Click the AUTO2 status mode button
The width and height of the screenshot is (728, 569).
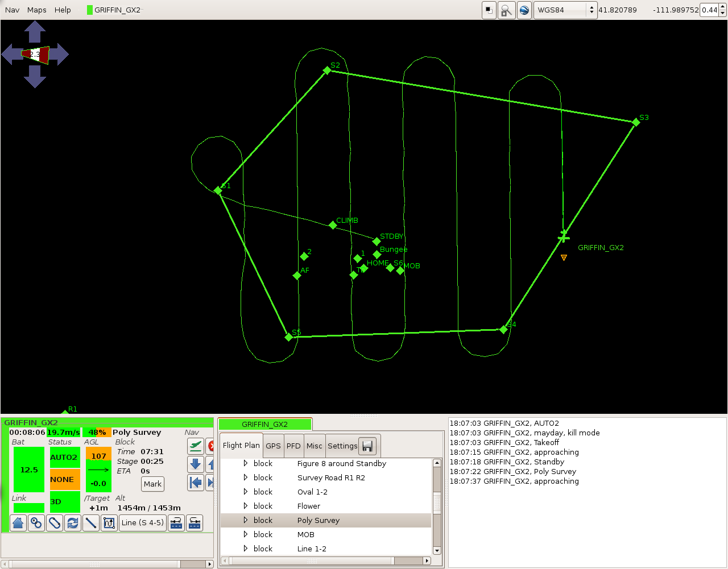(64, 458)
